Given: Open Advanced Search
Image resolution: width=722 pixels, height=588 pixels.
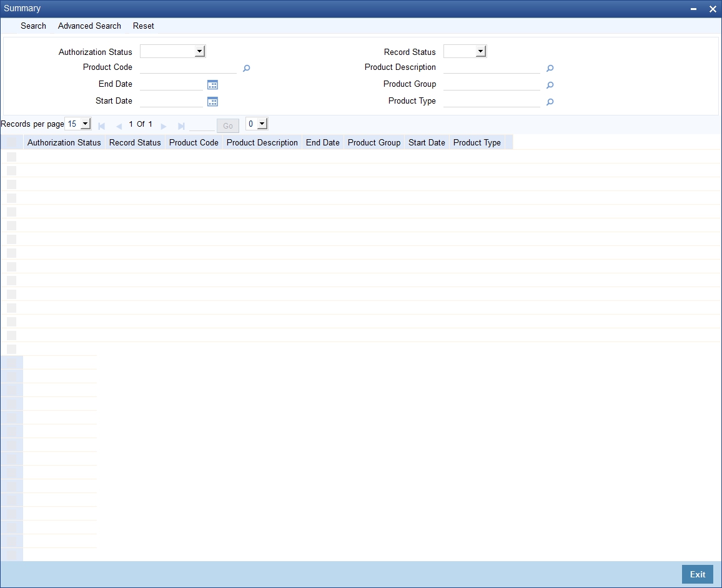Looking at the screenshot, I should click(x=89, y=26).
